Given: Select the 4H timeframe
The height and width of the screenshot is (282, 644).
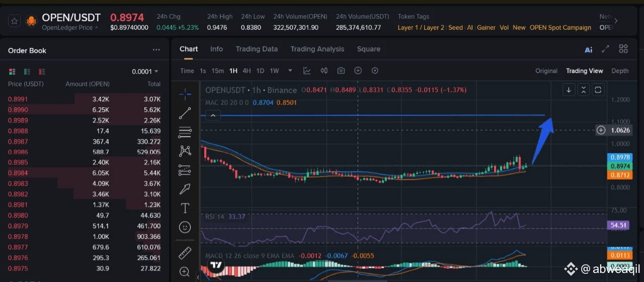Looking at the screenshot, I should coord(247,70).
